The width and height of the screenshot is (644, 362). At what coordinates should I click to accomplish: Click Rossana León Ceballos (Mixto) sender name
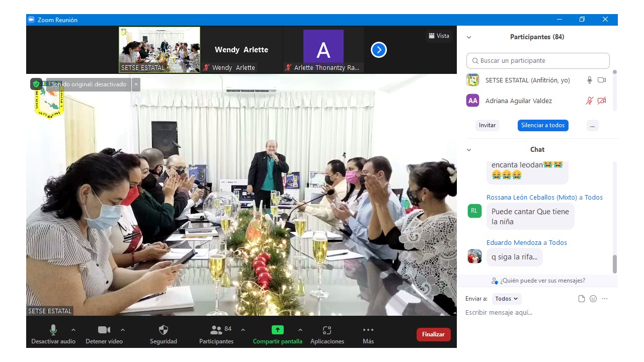(532, 198)
